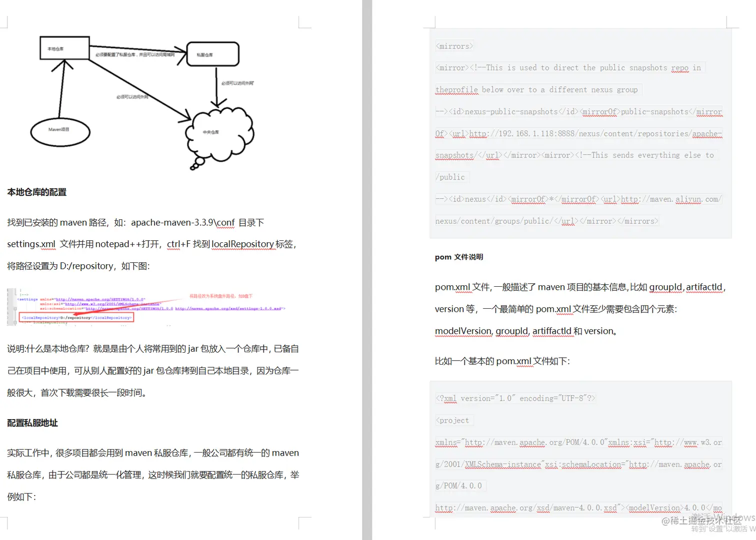This screenshot has height=540, width=756.
Task: Select the Maven项目 ellipse
Action: (x=60, y=131)
